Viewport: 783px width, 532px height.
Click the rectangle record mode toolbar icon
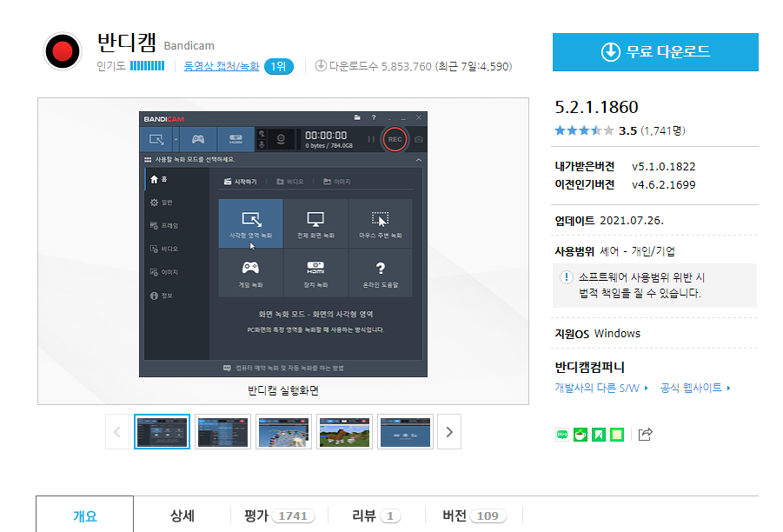point(156,139)
